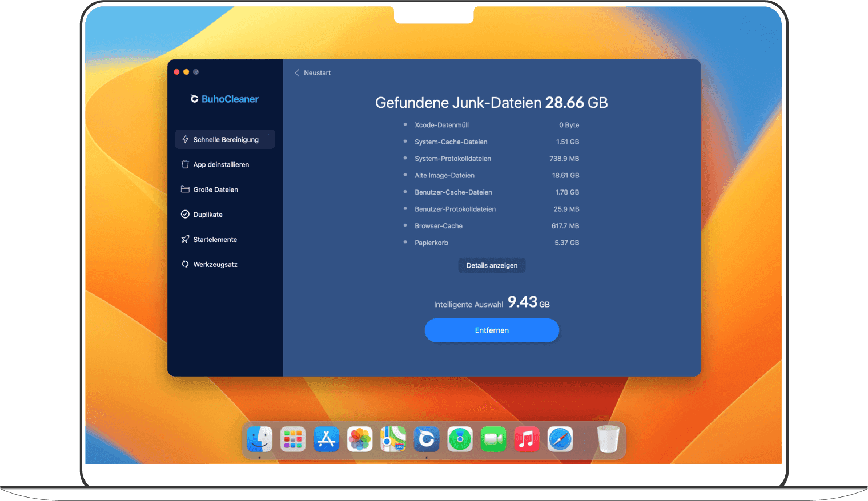Open FaceTime from the Dock
The height and width of the screenshot is (501, 868).
pyautogui.click(x=493, y=439)
